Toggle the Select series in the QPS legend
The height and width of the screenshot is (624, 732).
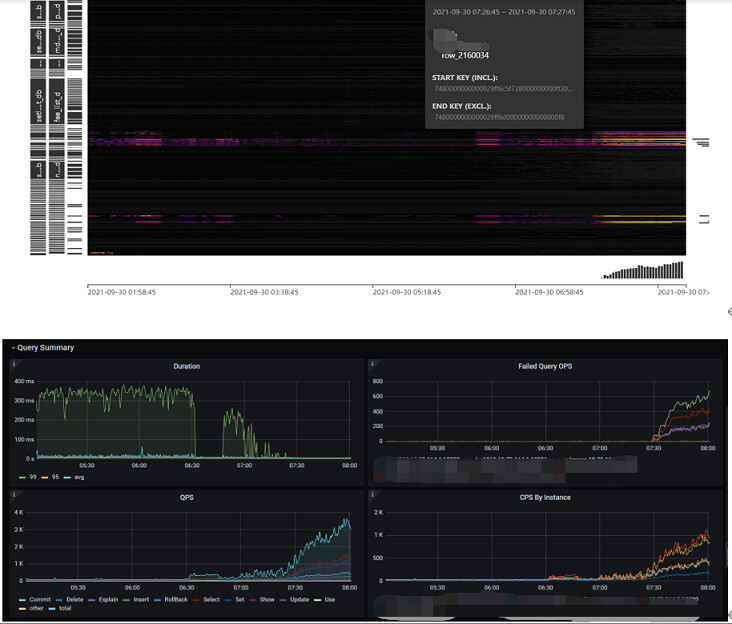pos(210,599)
